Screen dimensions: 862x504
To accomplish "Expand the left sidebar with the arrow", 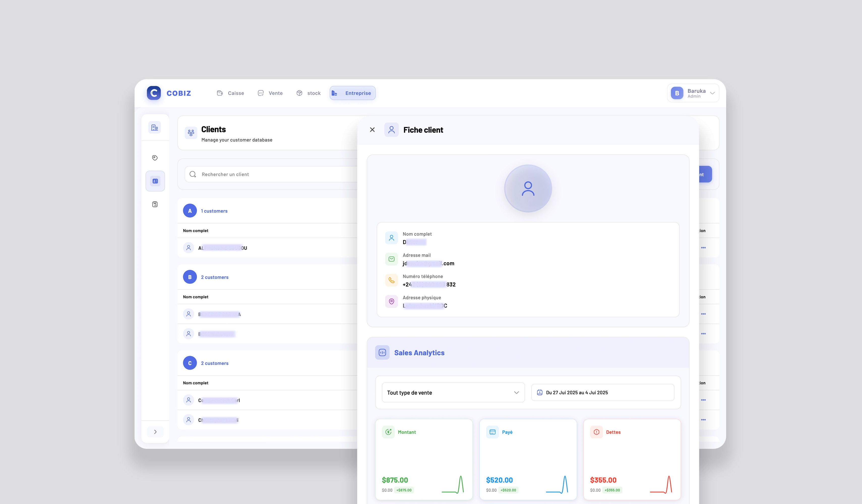I will click(x=155, y=431).
